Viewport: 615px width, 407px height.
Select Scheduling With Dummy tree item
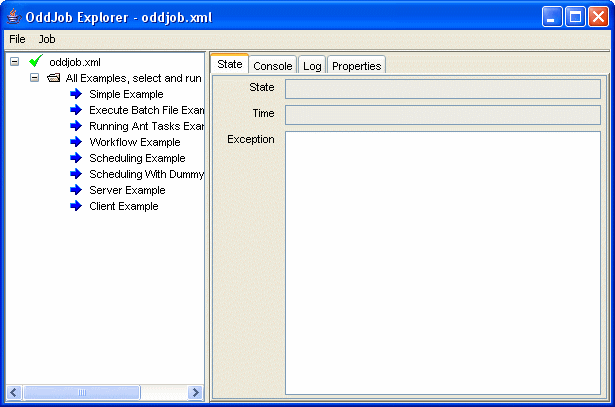tap(146, 174)
